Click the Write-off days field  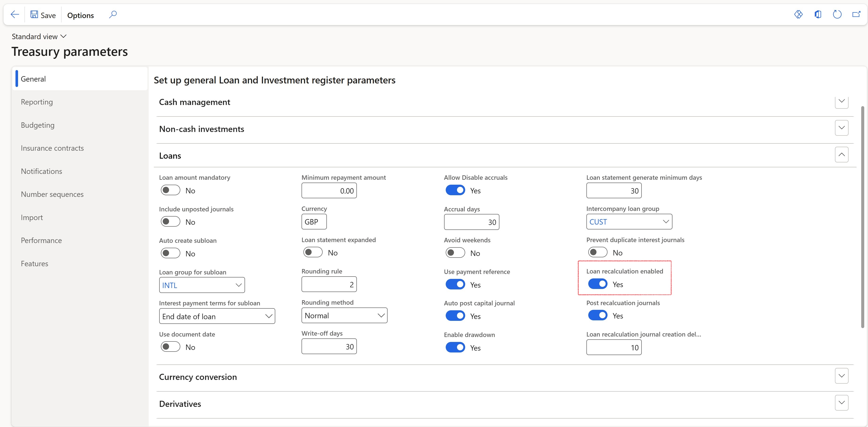click(x=329, y=347)
